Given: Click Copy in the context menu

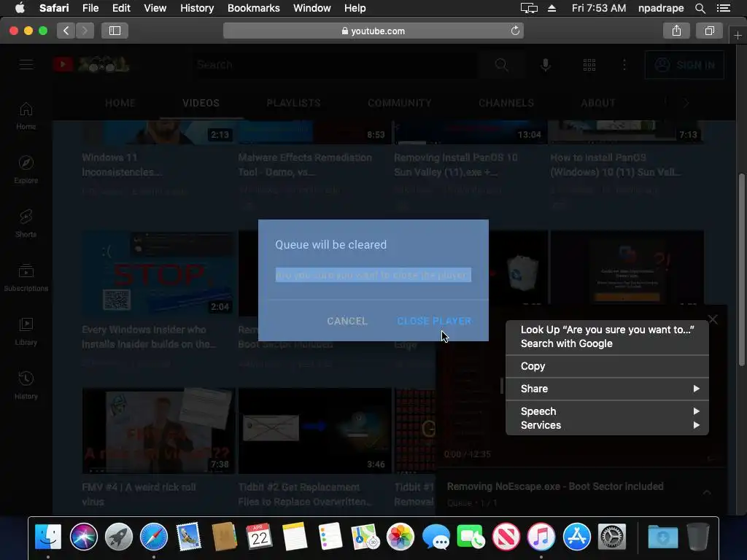Looking at the screenshot, I should tap(607, 366).
